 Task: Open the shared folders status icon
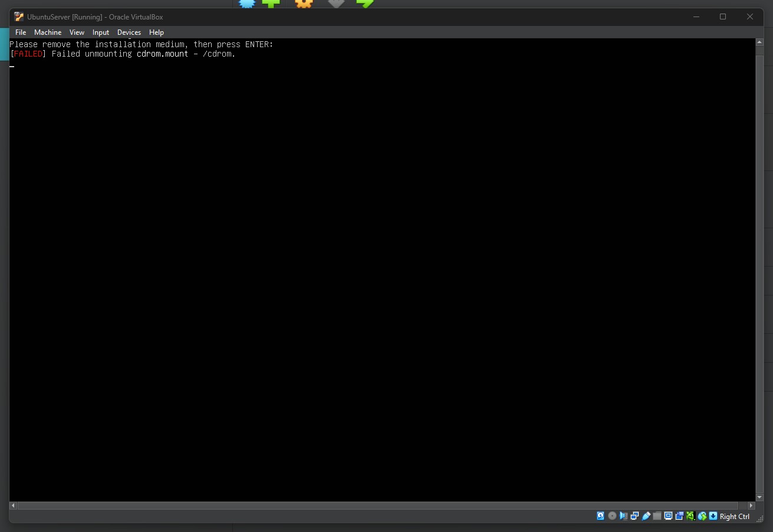point(657,516)
